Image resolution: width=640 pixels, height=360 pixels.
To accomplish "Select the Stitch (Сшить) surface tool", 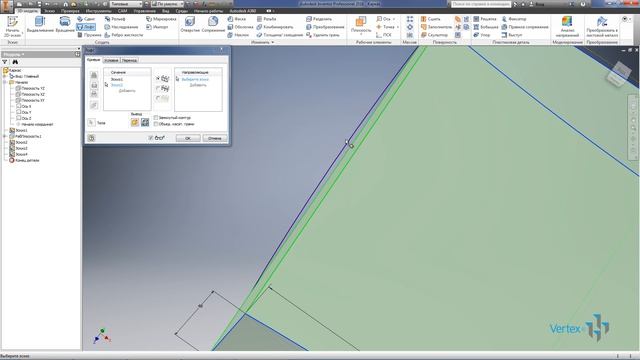I will (431, 19).
